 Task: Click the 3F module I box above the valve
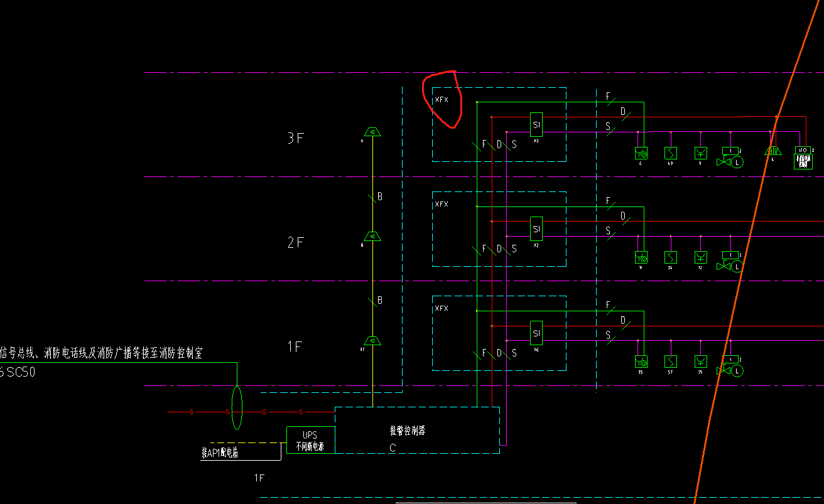[x=730, y=151]
